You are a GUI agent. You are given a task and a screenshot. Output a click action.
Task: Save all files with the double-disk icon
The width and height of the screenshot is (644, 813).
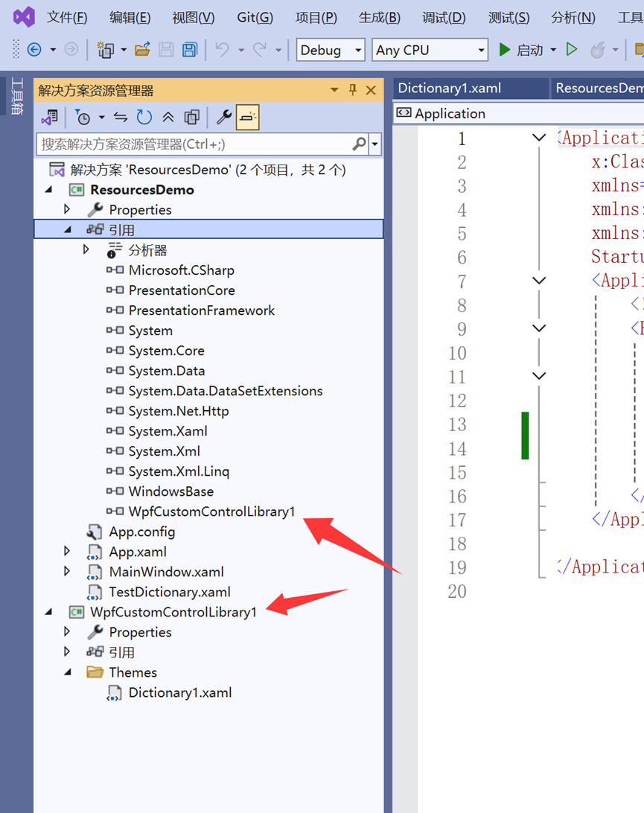pyautogui.click(x=190, y=50)
